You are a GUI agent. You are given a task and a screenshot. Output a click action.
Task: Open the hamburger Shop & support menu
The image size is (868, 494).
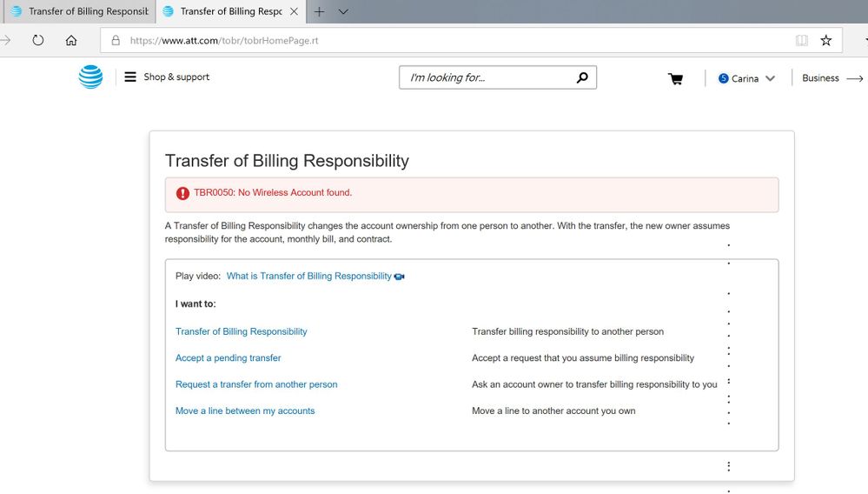click(x=130, y=77)
